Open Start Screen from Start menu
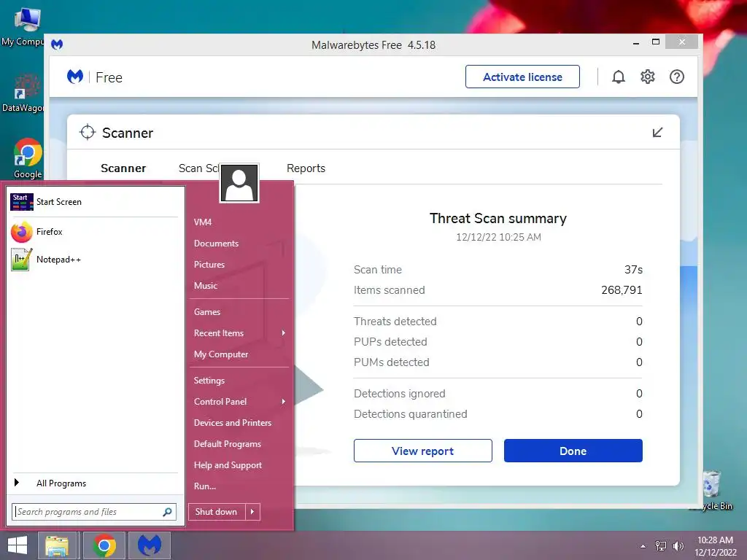Screen dimensions: 747x560 click(94, 202)
